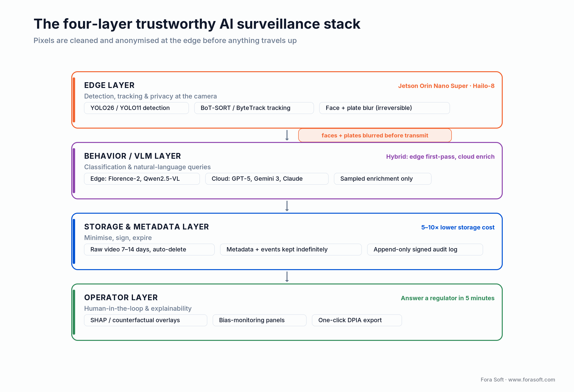Viewport: 574px width, 392px height.
Task: Click the "Edge: Florence-2, Qwen2.5-VL" chip
Action: pyautogui.click(x=142, y=179)
